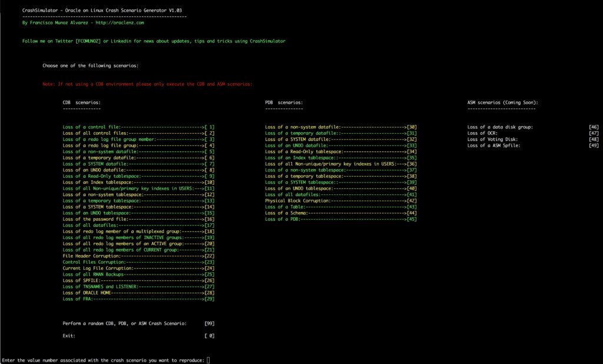This screenshot has width=603, height=364.
Task: Click 'Loss of a ASM Spfile' option
Action: 493,145
